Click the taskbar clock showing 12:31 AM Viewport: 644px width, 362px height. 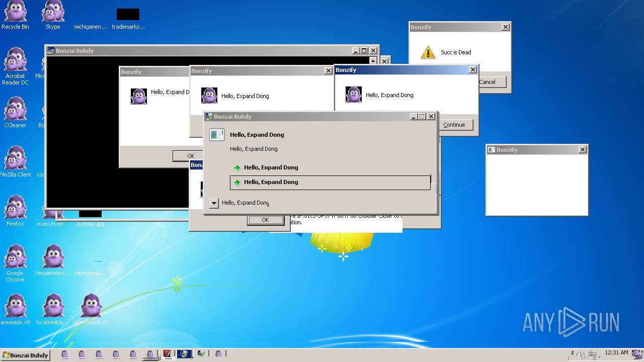point(616,353)
